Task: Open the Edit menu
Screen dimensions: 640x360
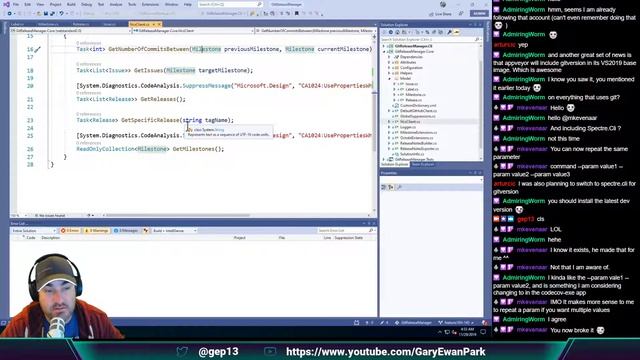Action: 27,4
